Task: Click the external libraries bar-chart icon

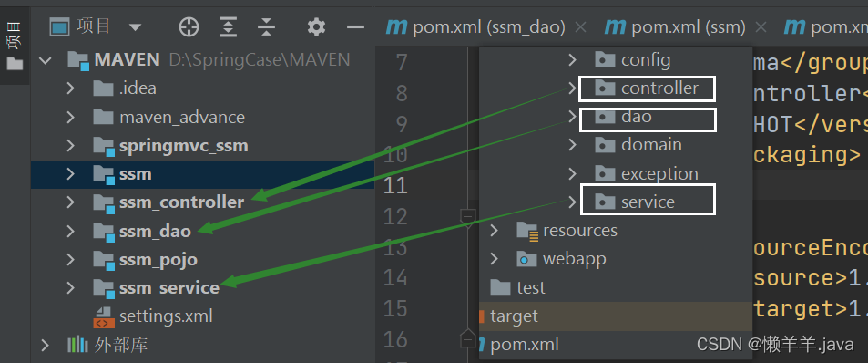Action: (x=78, y=346)
